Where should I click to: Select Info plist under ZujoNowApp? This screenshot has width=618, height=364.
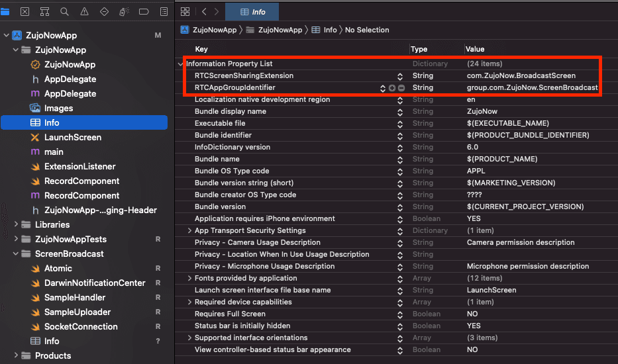pyautogui.click(x=84, y=122)
